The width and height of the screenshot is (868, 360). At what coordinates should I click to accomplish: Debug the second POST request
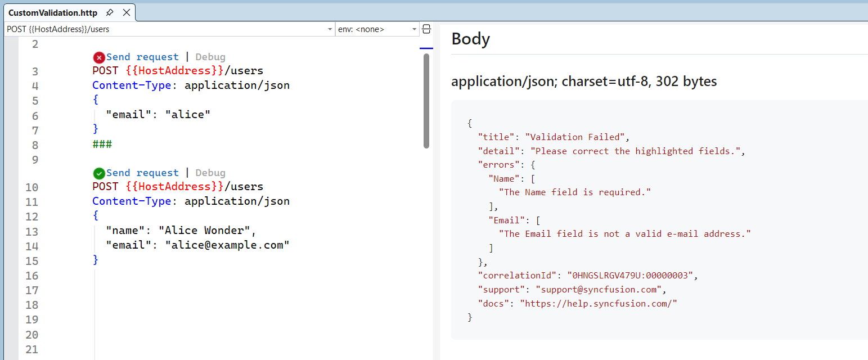210,173
